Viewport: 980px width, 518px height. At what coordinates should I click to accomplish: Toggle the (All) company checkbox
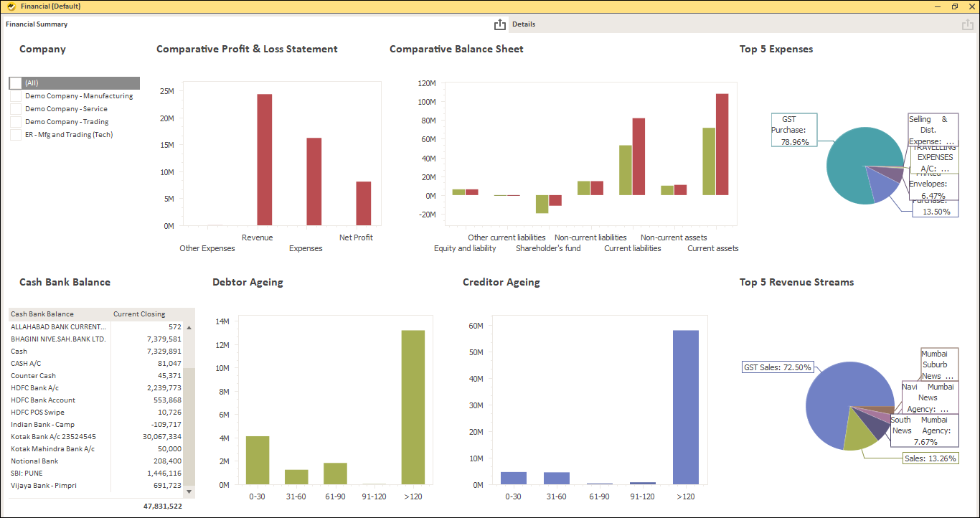[x=16, y=83]
